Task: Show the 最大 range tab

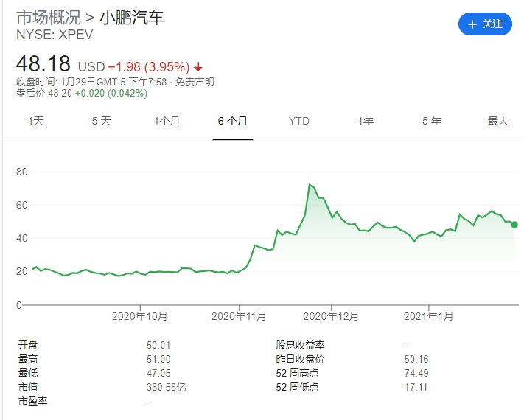Action: click(x=498, y=121)
